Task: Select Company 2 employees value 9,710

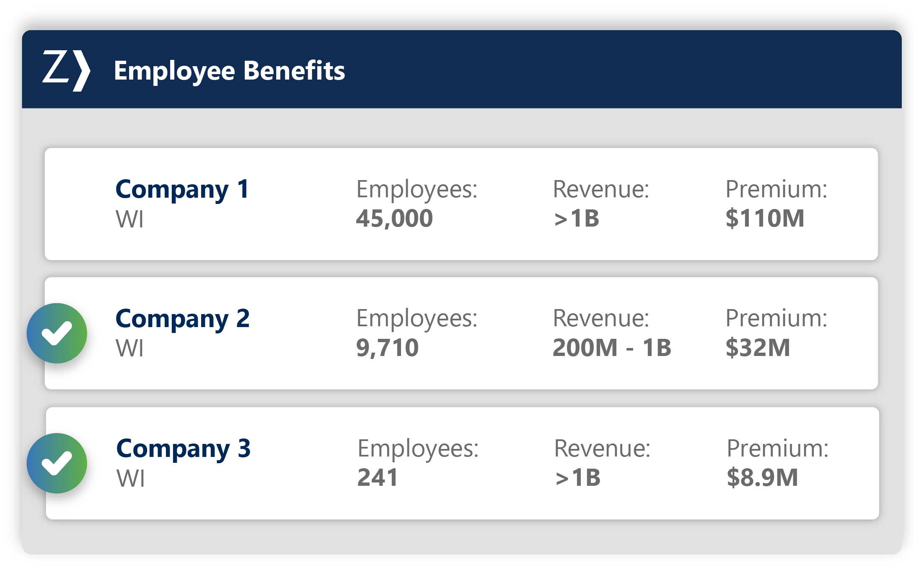Action: pos(387,348)
